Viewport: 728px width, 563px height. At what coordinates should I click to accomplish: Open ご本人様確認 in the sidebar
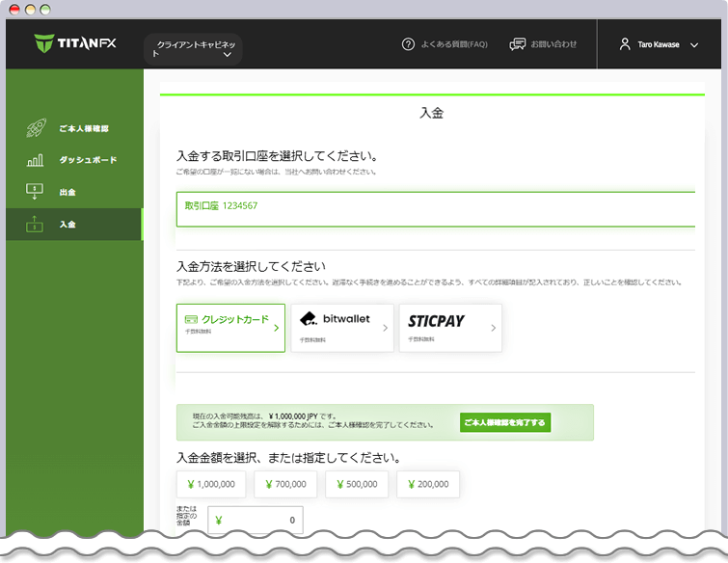[84, 128]
